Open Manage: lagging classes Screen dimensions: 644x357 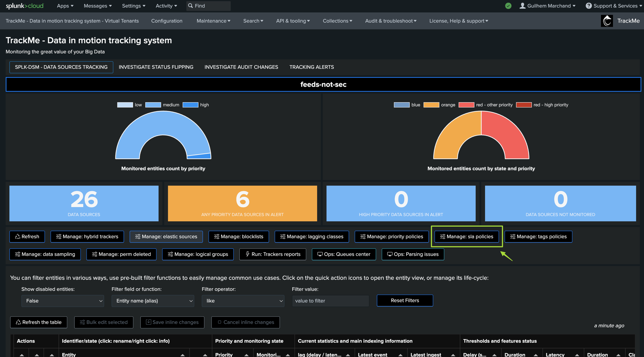312,236
